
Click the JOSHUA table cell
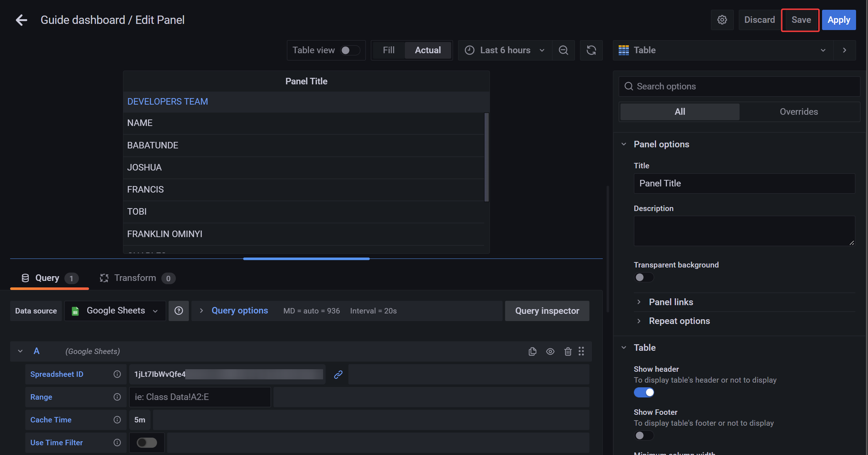coord(304,168)
